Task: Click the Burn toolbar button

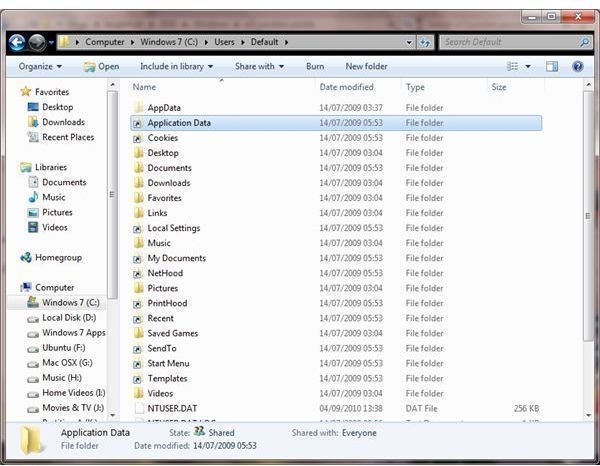Action: 315,67
